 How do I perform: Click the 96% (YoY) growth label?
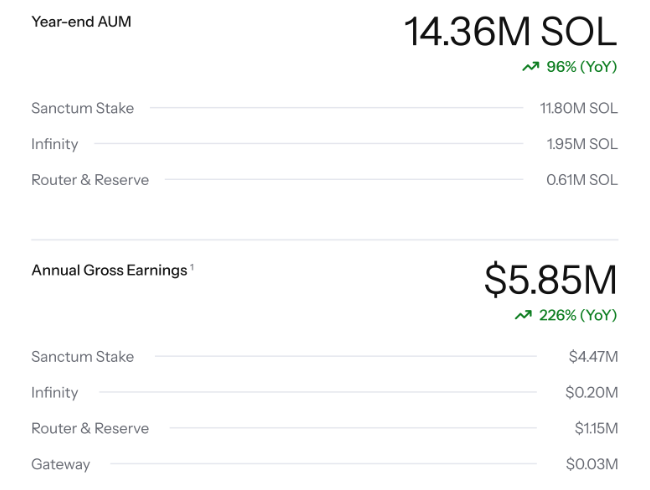tap(581, 67)
